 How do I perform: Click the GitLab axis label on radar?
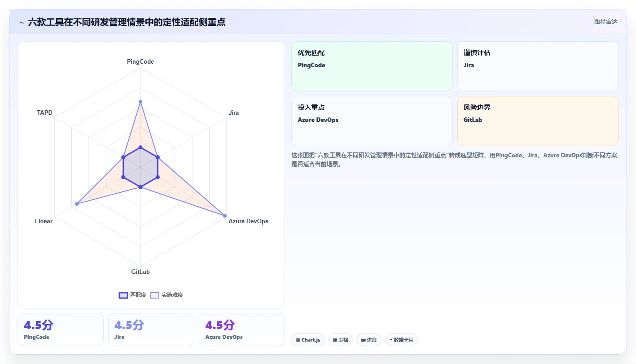(140, 272)
